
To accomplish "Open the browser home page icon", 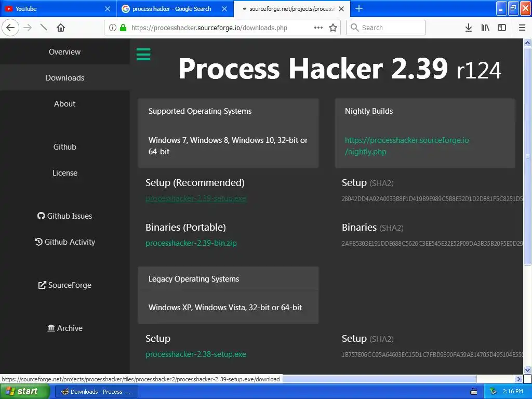I will (61, 28).
